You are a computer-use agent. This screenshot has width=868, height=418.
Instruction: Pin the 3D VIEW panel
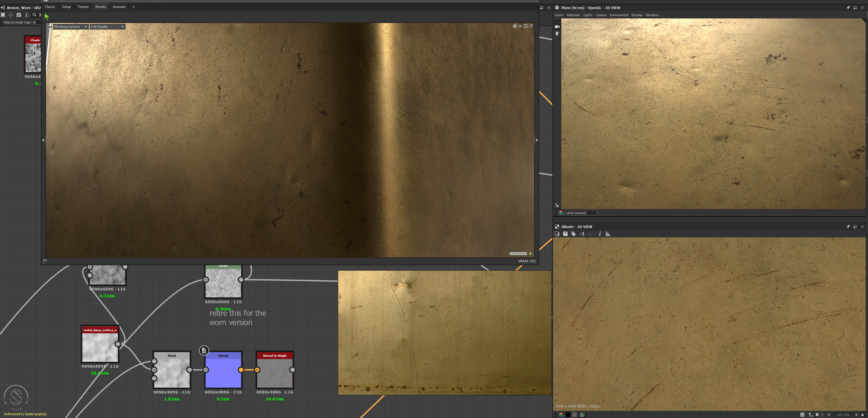click(x=848, y=7)
